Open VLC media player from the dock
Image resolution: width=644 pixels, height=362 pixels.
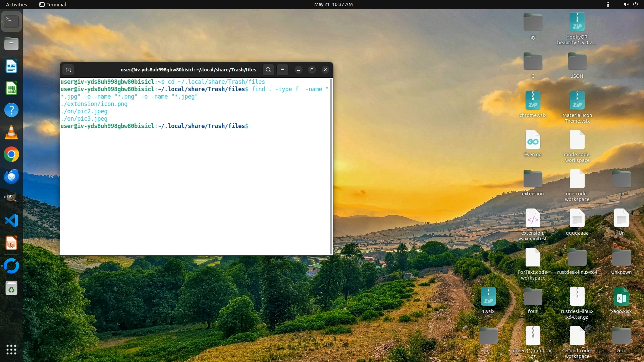pos(11,132)
